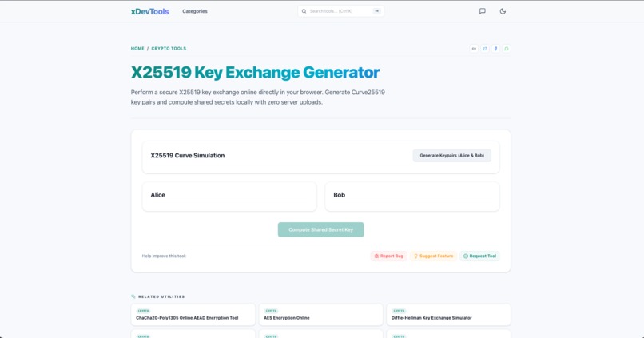Screen dimensions: 644x338
Task: Open the xDevTools logo home link
Action: [x=150, y=11]
